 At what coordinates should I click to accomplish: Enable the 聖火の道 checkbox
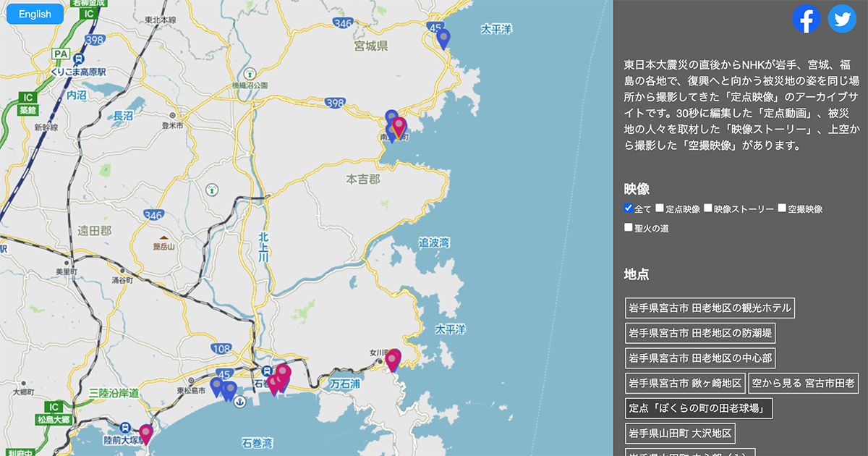pyautogui.click(x=628, y=227)
